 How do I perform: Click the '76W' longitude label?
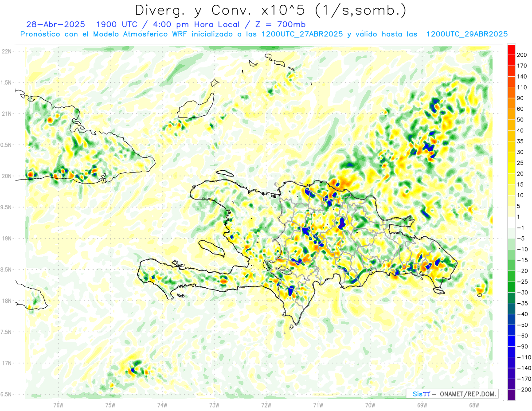click(59, 405)
